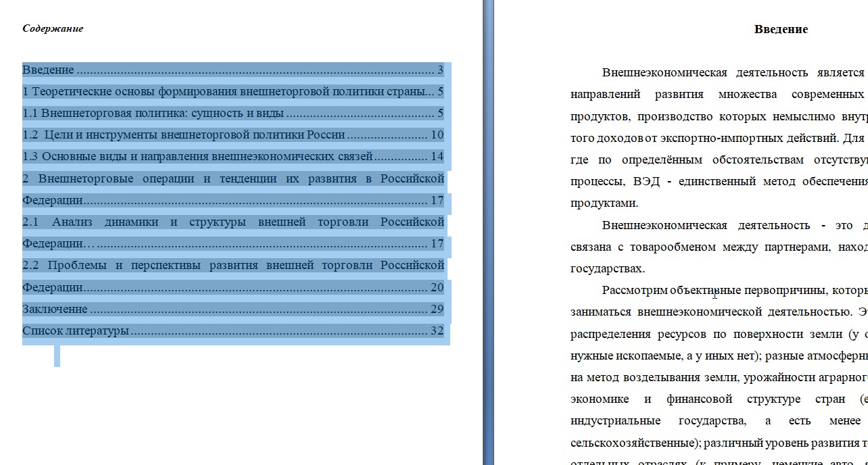Click the 'Заключение' contents entry
This screenshot has height=465, width=868.
(x=233, y=309)
